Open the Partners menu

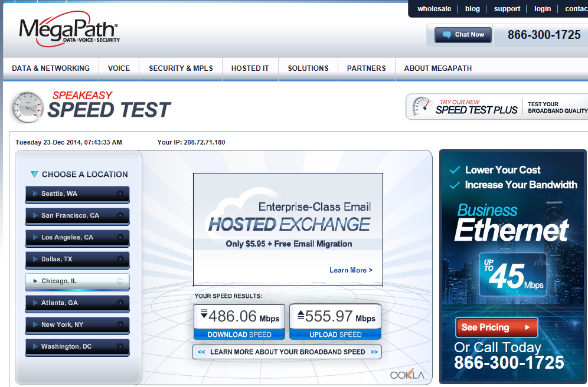[x=367, y=68]
